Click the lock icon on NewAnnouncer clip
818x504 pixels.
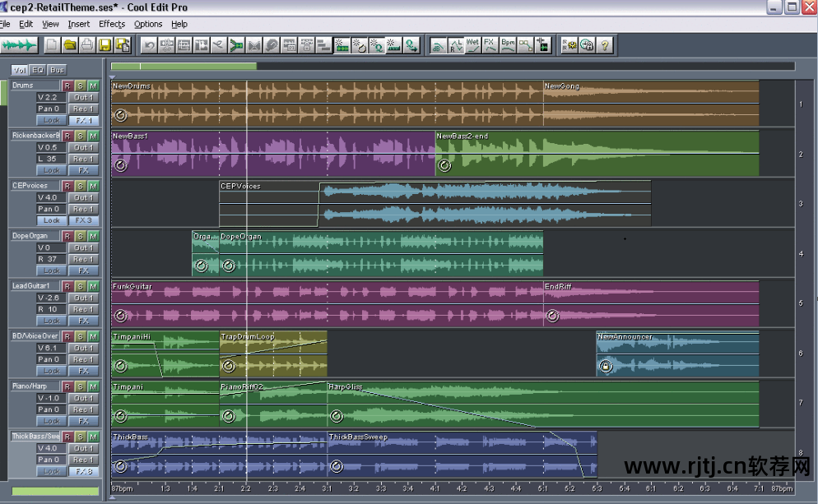click(605, 367)
